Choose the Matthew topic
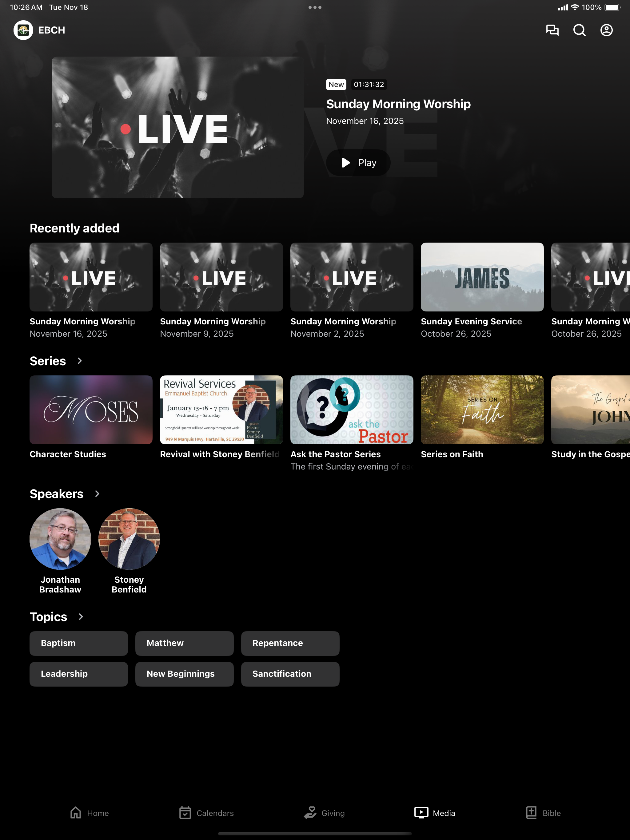 pyautogui.click(x=184, y=643)
